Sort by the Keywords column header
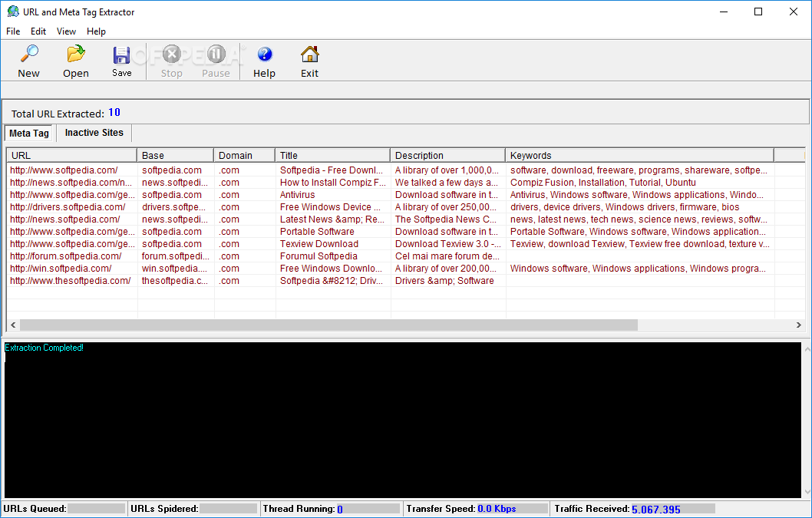The image size is (812, 518). point(639,155)
